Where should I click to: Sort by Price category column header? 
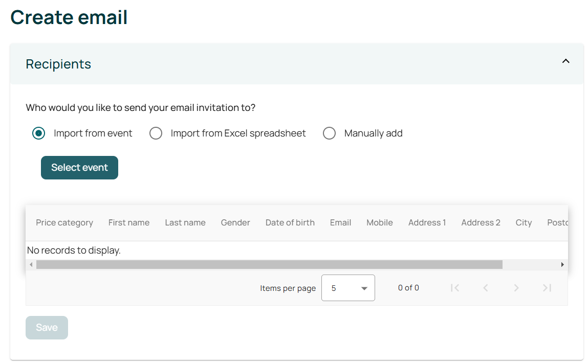click(x=64, y=223)
